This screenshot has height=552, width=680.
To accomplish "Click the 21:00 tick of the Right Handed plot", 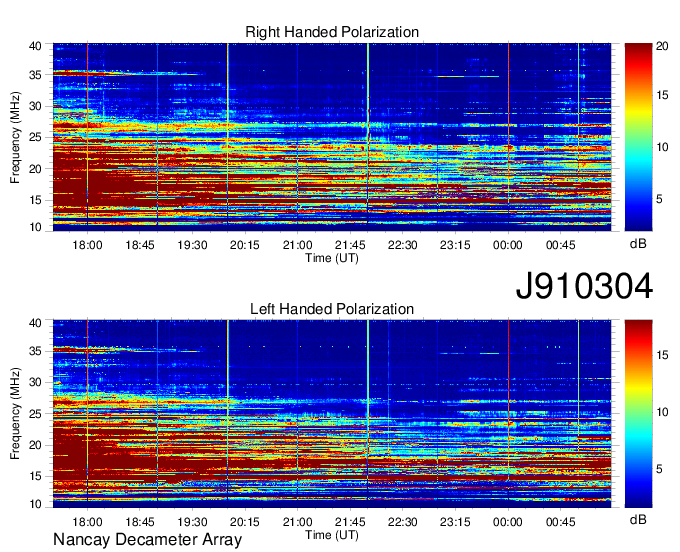I will tap(297, 245).
